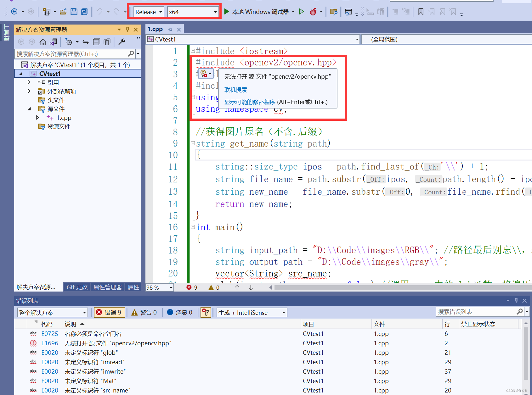532x395 pixels.
Task: Open the Release configuration dropdown
Action: click(148, 12)
